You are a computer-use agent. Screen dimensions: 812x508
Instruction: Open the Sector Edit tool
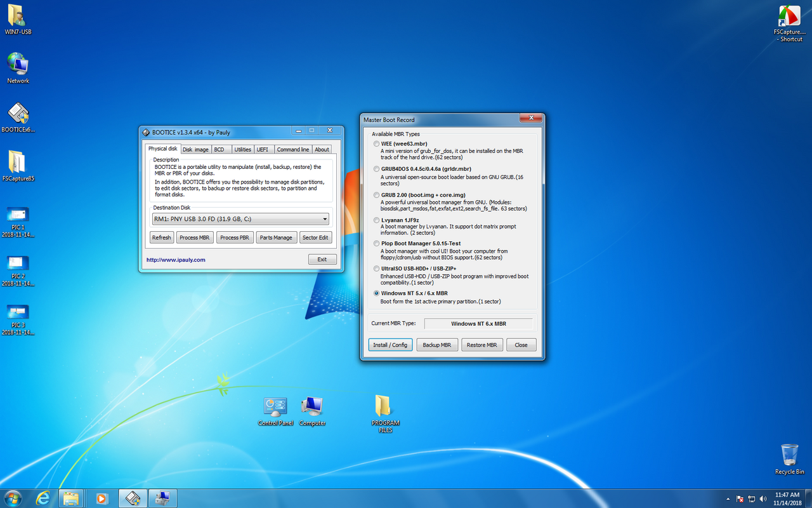point(315,237)
